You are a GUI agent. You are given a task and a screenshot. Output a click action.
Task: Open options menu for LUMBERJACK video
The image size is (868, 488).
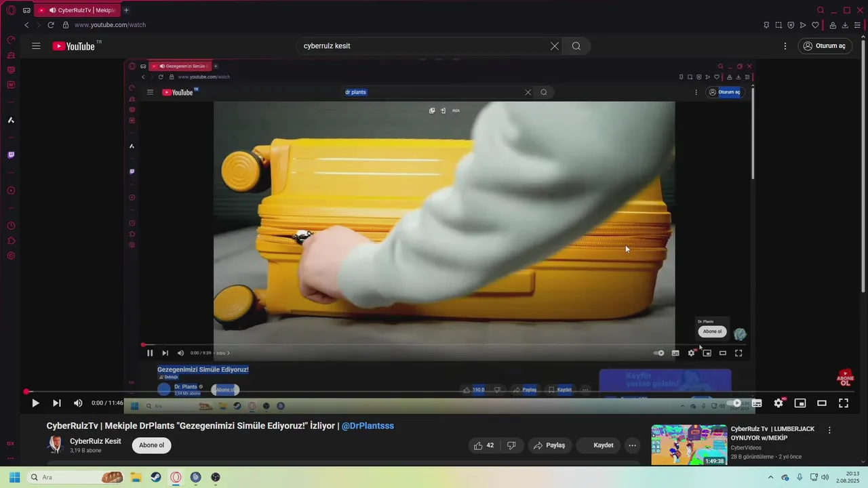(829, 430)
